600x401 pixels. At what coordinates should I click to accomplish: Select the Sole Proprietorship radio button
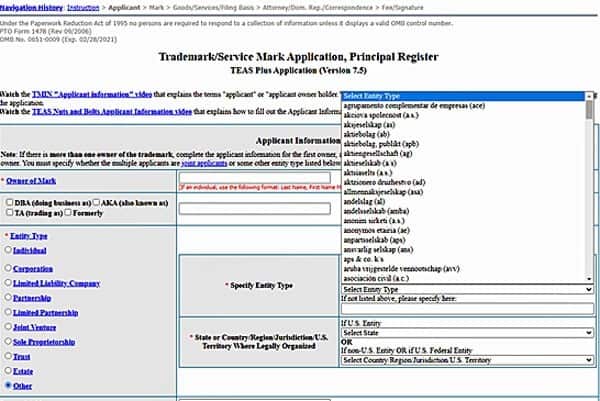[x=8, y=341]
